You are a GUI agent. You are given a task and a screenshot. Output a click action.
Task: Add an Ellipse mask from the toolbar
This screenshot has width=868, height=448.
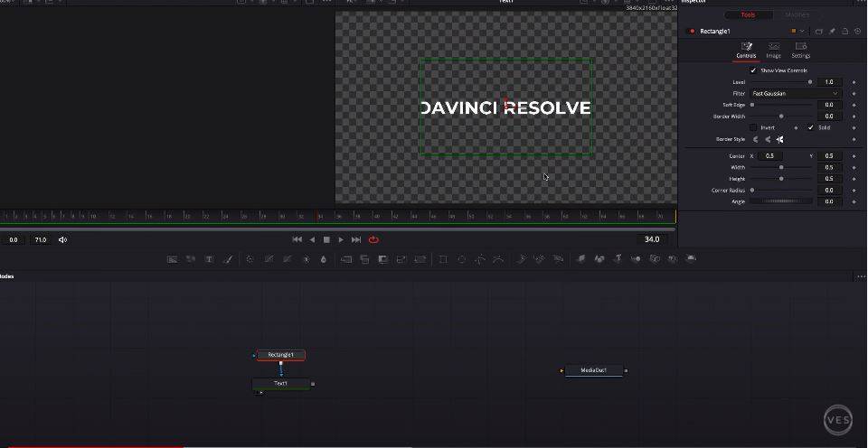coord(462,259)
